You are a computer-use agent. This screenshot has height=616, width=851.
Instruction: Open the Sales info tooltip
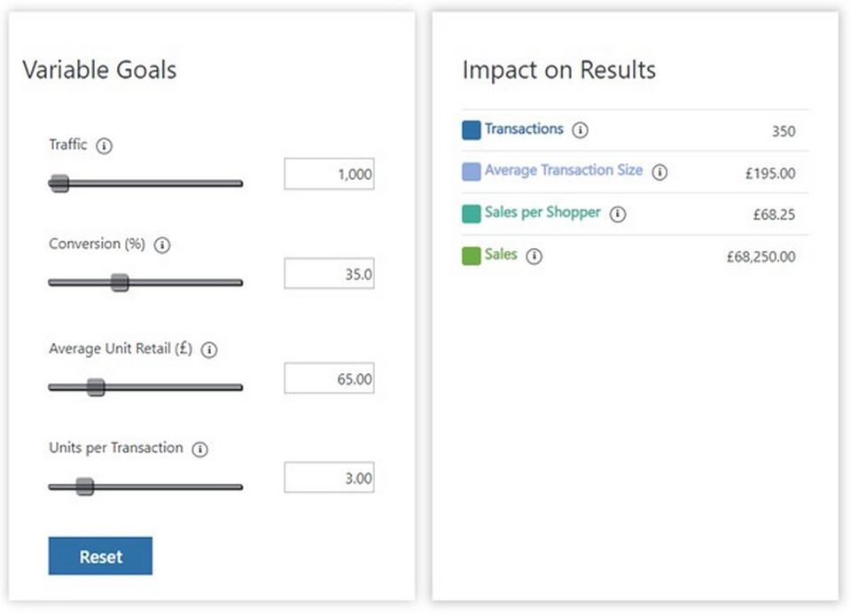535,256
